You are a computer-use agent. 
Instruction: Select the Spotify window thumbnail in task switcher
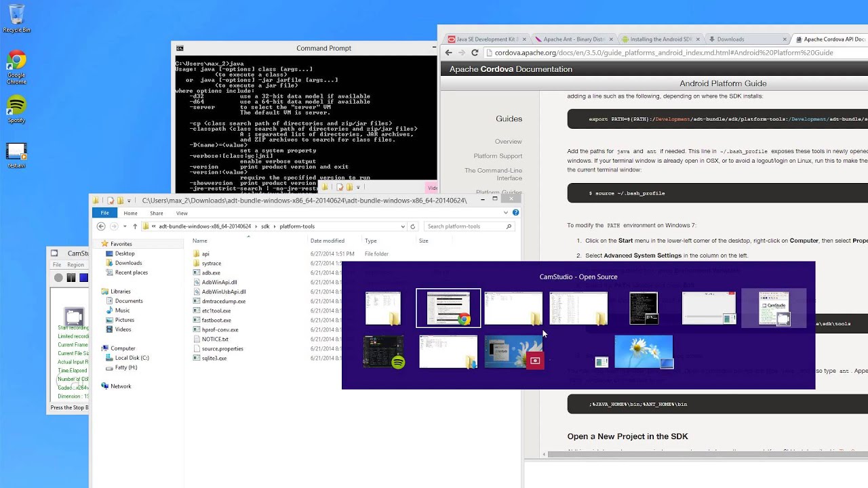(x=384, y=352)
